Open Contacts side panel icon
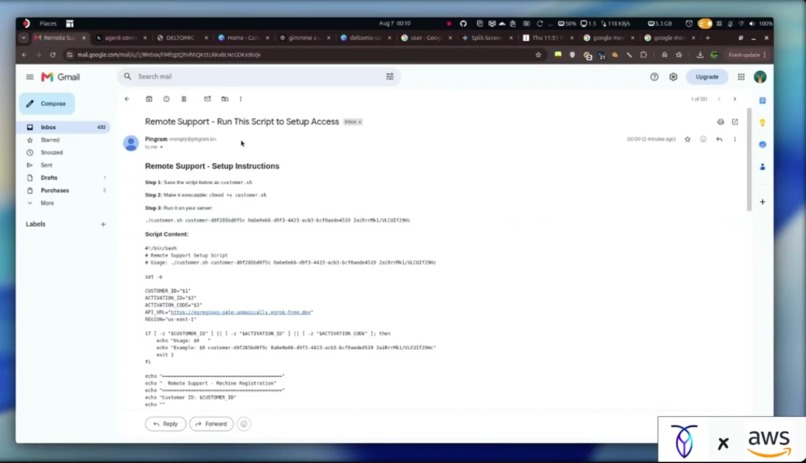 [762, 166]
